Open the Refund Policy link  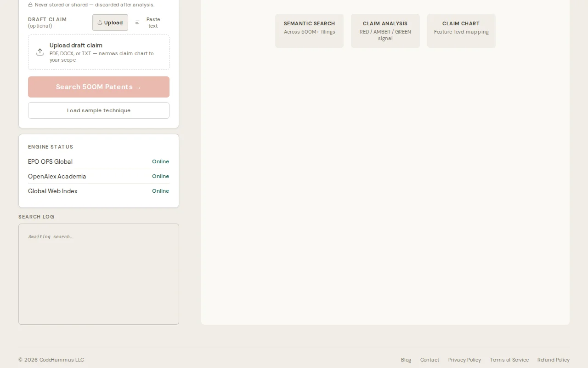[x=554, y=360]
